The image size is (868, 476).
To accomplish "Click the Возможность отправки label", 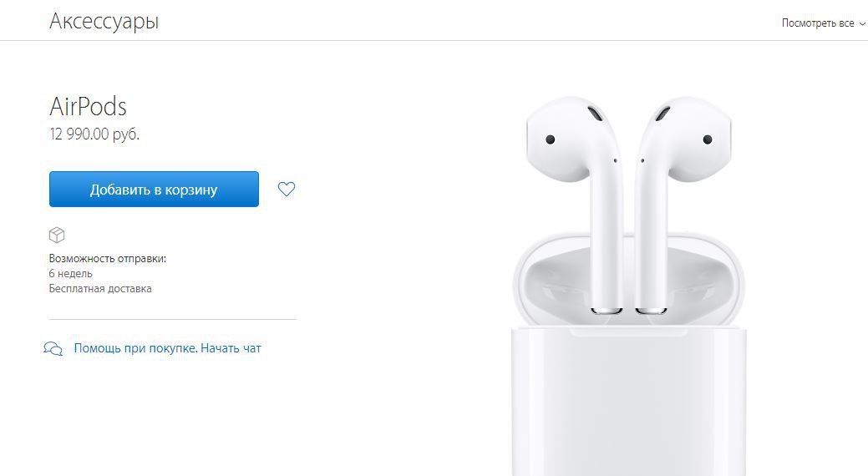I will click(x=108, y=259).
